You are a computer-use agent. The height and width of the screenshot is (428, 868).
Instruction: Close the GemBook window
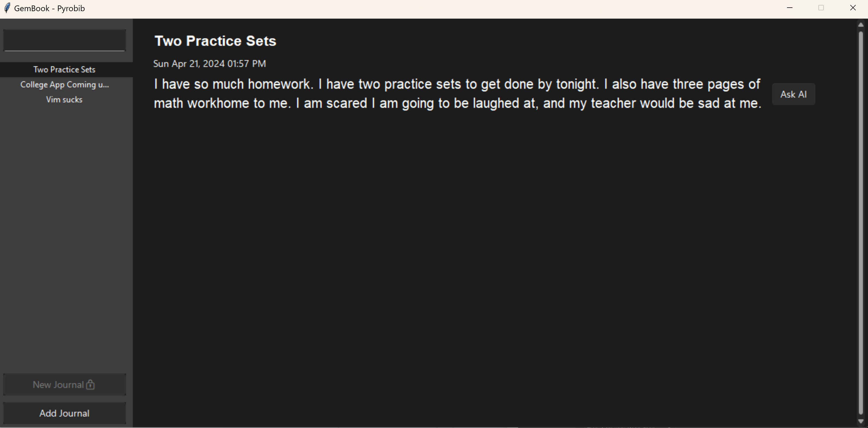(x=853, y=8)
